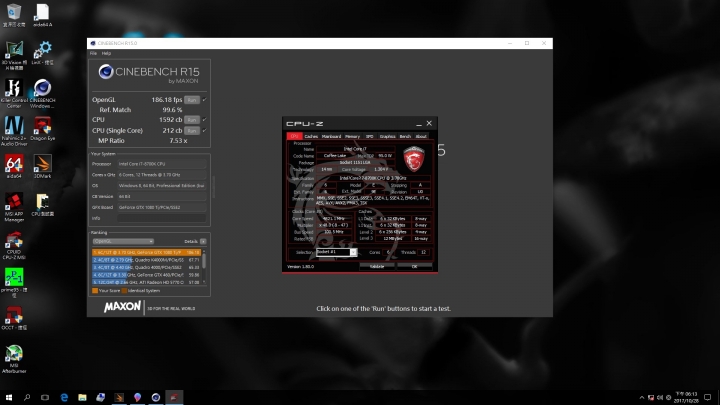720x405 pixels.
Task: Select ranking entry GeForce GTX 460
Action: [146, 275]
